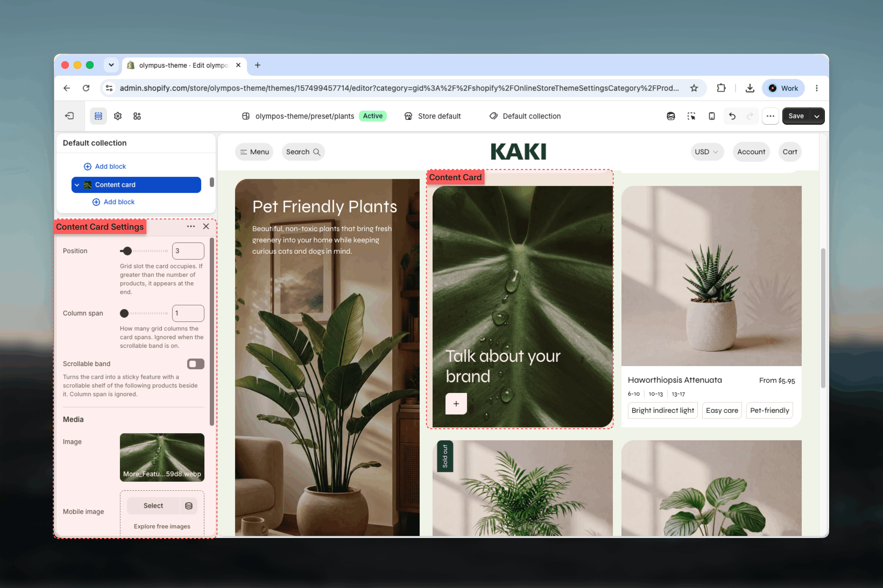This screenshot has width=883, height=588.
Task: Click the plus button on content card
Action: tap(456, 403)
